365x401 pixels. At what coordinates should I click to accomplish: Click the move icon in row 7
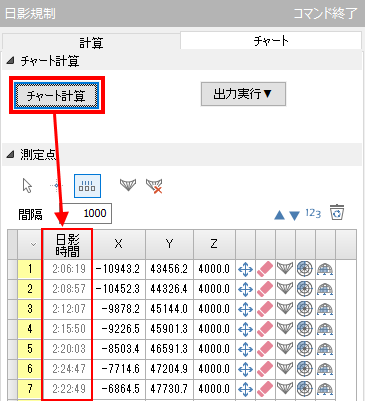click(x=246, y=389)
